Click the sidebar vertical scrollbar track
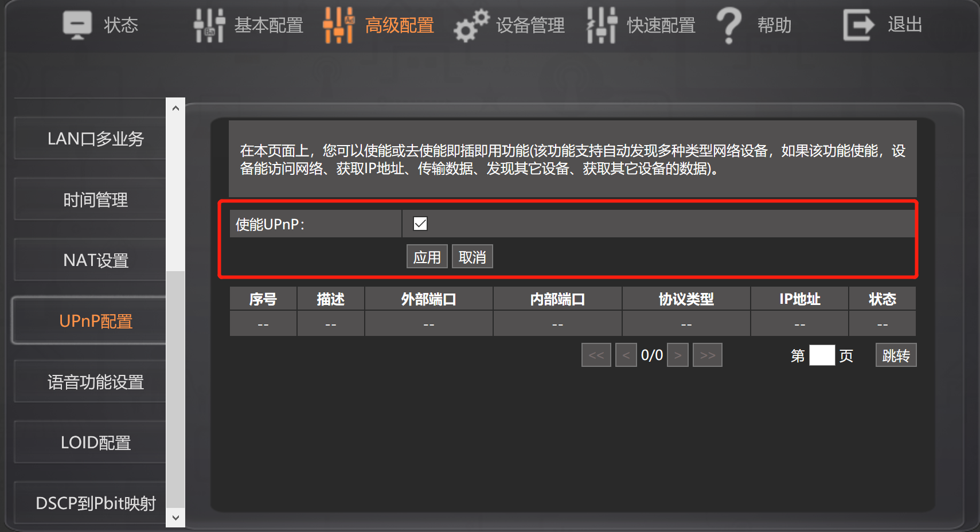This screenshot has width=980, height=532. pos(175,390)
